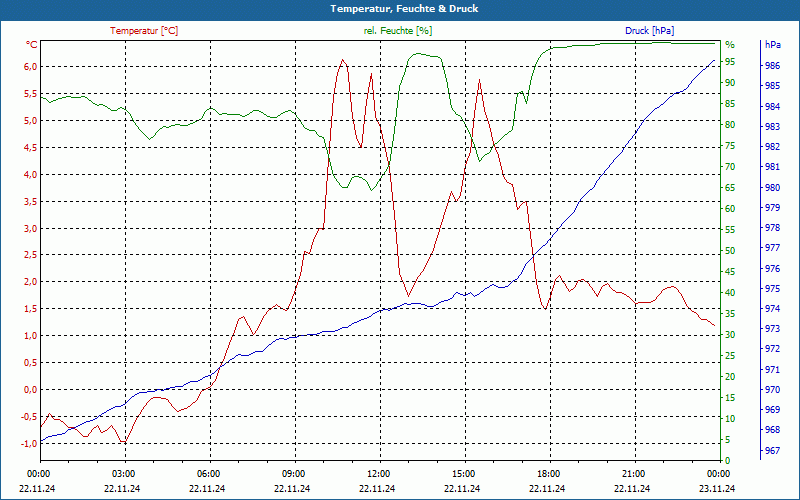Click the chart title 'Temperatur, Feuchte & Druck'
This screenshot has height=500, width=800.
(404, 9)
